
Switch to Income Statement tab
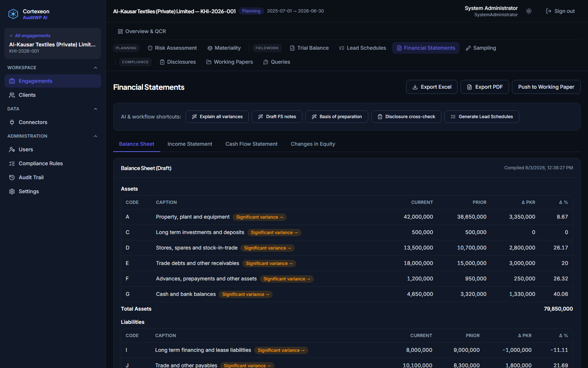(190, 144)
